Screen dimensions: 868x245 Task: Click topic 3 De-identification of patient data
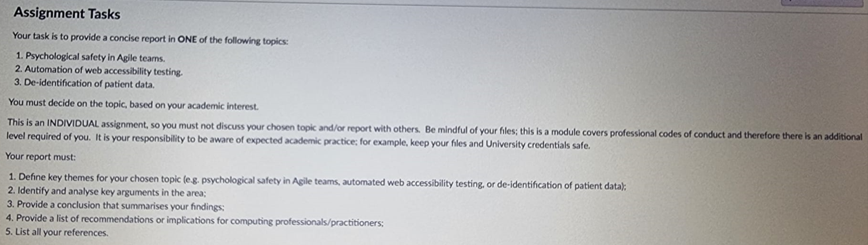pos(85,84)
